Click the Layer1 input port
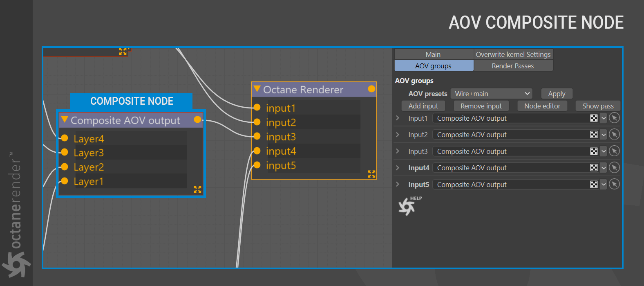644x286 pixels. coord(65,181)
